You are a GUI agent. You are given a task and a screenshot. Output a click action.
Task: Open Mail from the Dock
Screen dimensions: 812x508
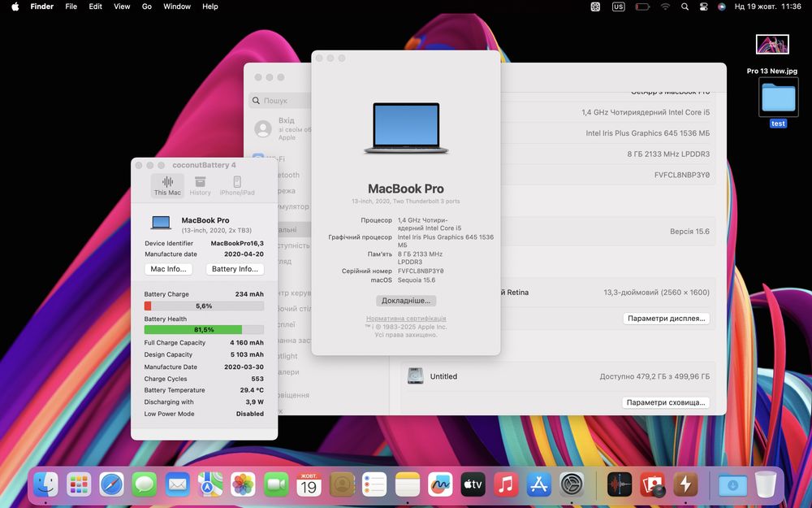(178, 484)
